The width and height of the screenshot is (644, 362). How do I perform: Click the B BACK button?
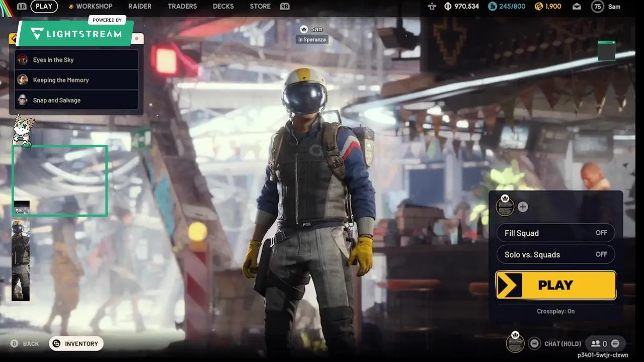click(25, 344)
